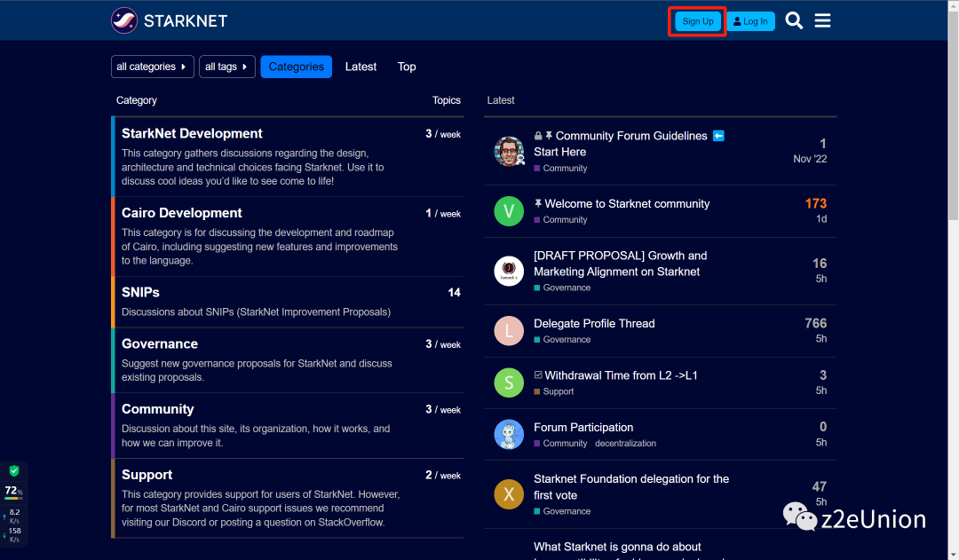Open the search magnifier icon

coord(794,20)
